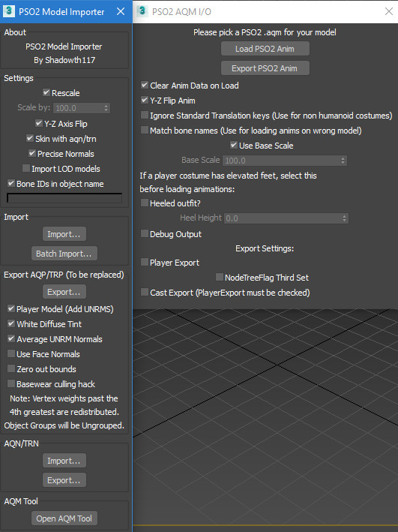The width and height of the screenshot is (398, 532).
Task: Click the Export PSO2 Anim button
Action: (265, 68)
